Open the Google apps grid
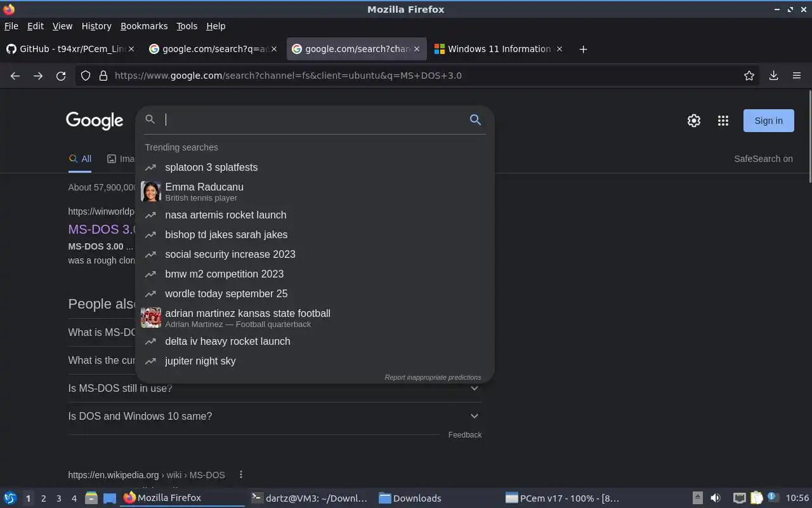This screenshot has height=508, width=812. (x=723, y=121)
